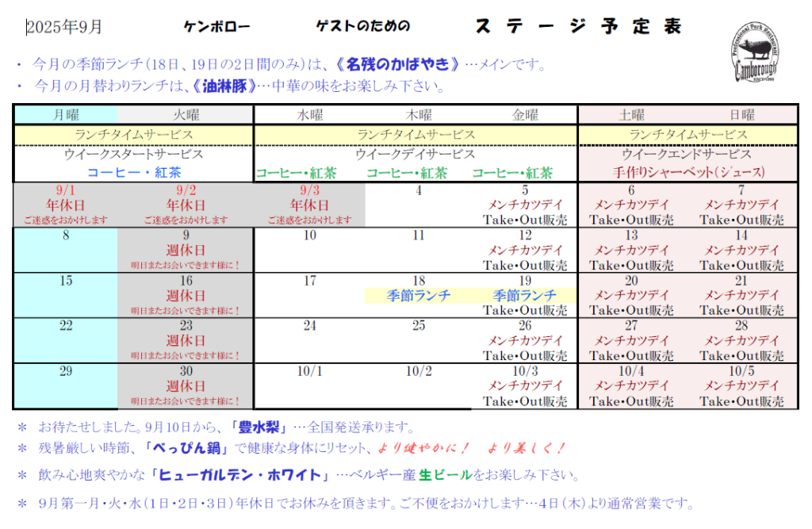Click '季節ランチ' under date 19
Image resolution: width=812 pixels, height=529 pixels.
pyautogui.click(x=525, y=295)
